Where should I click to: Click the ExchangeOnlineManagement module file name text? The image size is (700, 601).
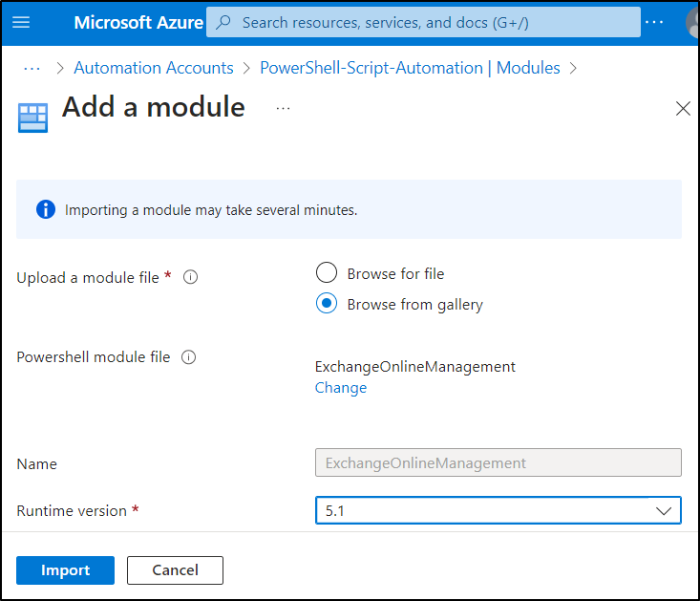(415, 367)
